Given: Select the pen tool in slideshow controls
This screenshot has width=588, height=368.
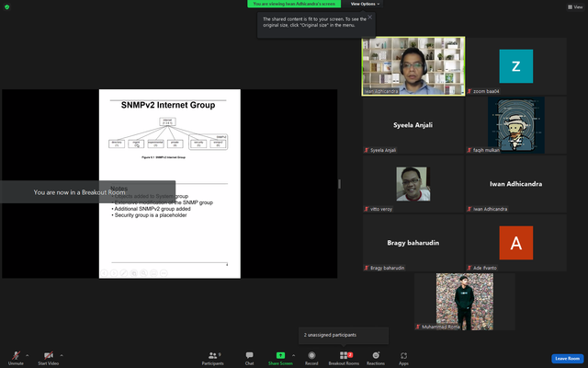Looking at the screenshot, I should pos(124,273).
